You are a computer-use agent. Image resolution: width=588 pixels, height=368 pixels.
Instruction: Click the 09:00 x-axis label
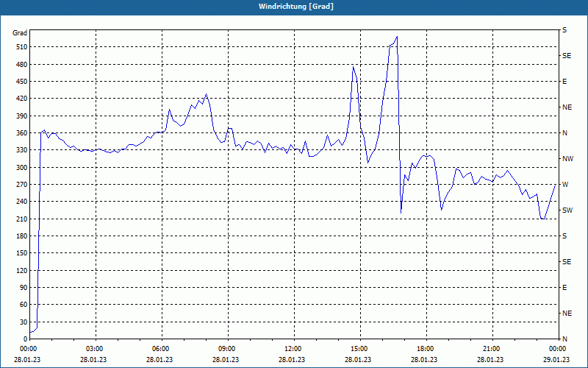click(228, 349)
